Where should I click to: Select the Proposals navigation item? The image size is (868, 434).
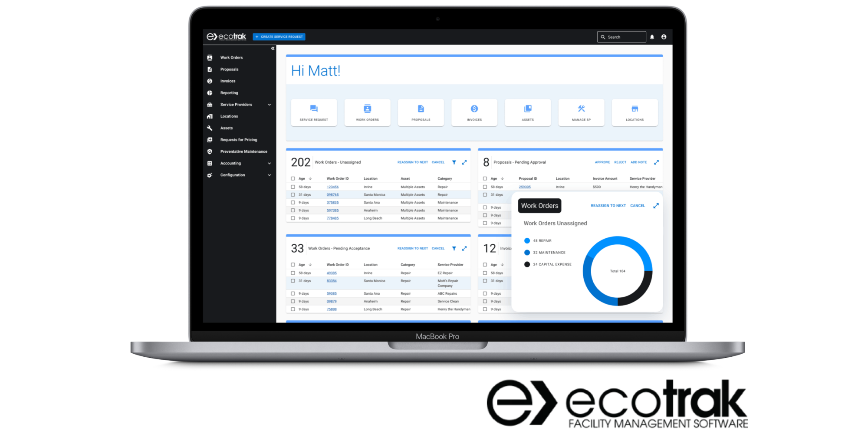(229, 69)
